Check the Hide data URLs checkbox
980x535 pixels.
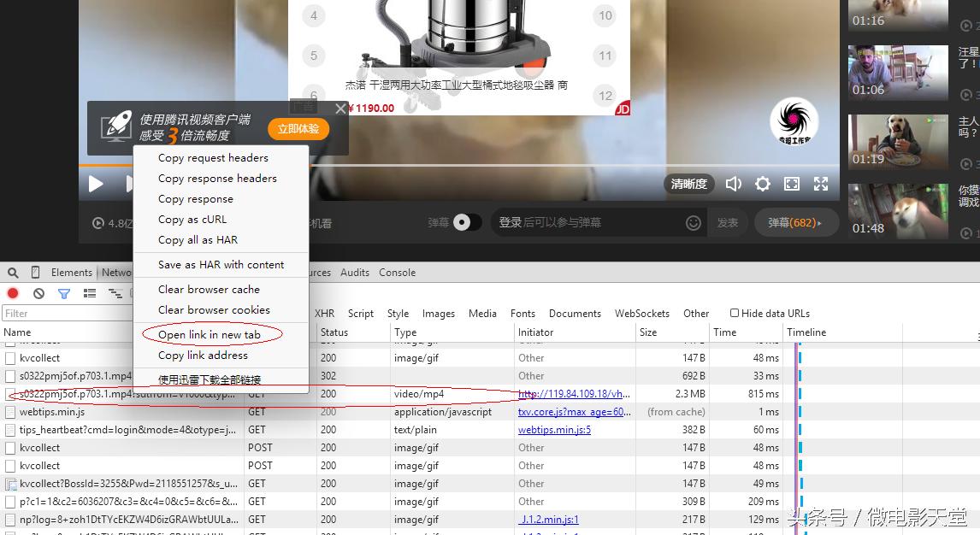point(734,313)
